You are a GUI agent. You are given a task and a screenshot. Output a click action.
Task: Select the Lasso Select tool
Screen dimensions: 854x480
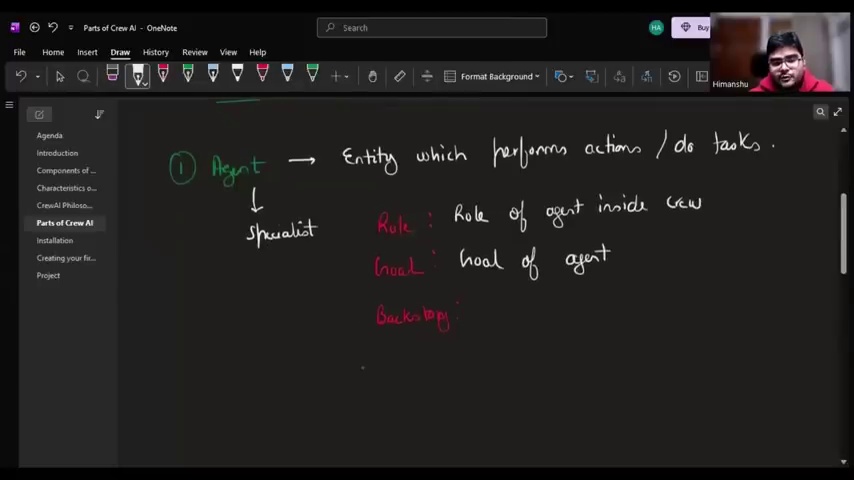83,76
